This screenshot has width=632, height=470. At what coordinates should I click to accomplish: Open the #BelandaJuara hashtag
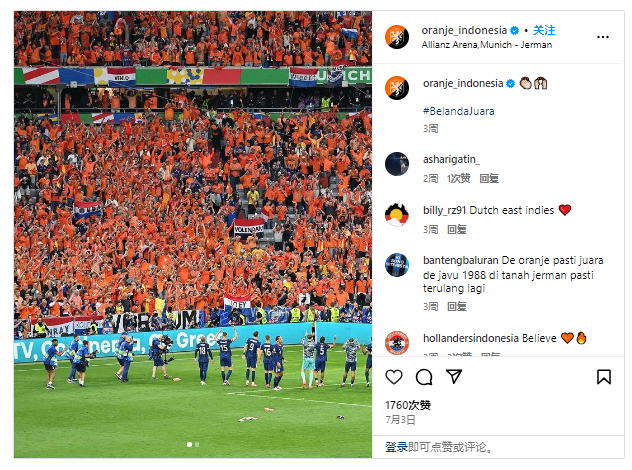pyautogui.click(x=459, y=111)
